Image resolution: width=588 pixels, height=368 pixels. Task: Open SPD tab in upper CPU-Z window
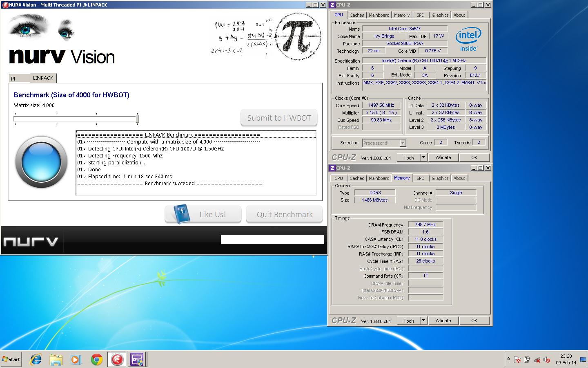tap(421, 15)
